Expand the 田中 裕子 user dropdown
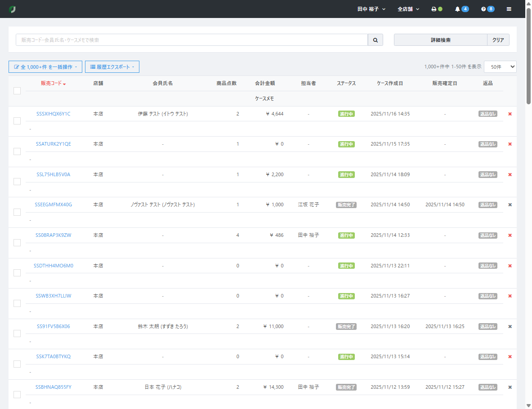Image resolution: width=532 pixels, height=409 pixels. tap(371, 9)
